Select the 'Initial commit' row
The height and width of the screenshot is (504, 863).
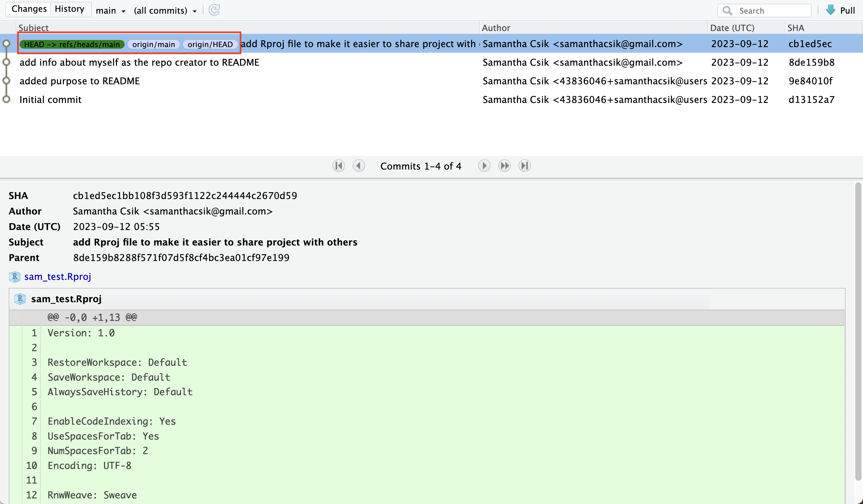click(x=50, y=99)
